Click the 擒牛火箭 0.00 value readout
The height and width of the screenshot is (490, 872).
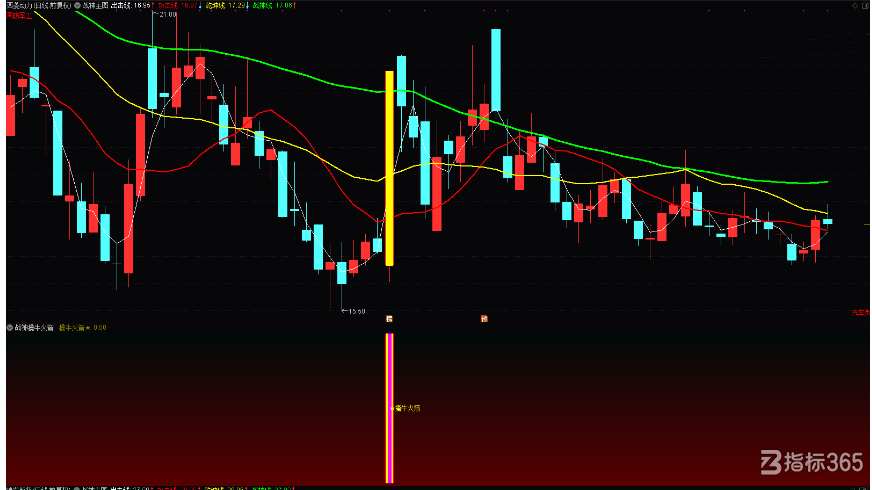pyautogui.click(x=83, y=328)
